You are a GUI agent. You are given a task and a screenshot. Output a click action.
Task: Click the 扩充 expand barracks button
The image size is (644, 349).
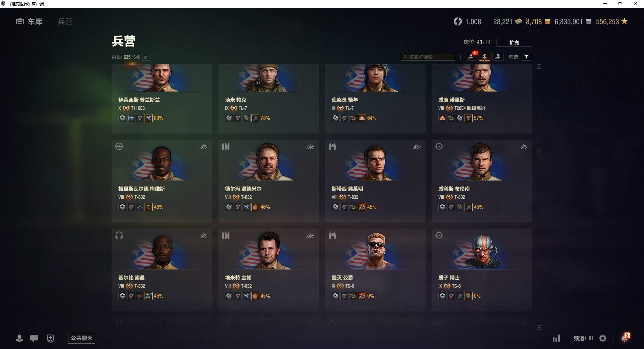(514, 43)
